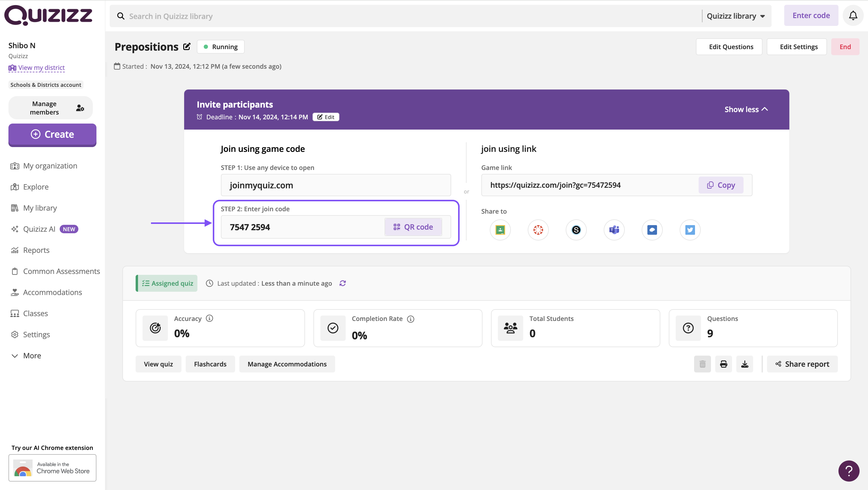Image resolution: width=868 pixels, height=490 pixels.
Task: Click the notifications bell icon
Action: (853, 16)
